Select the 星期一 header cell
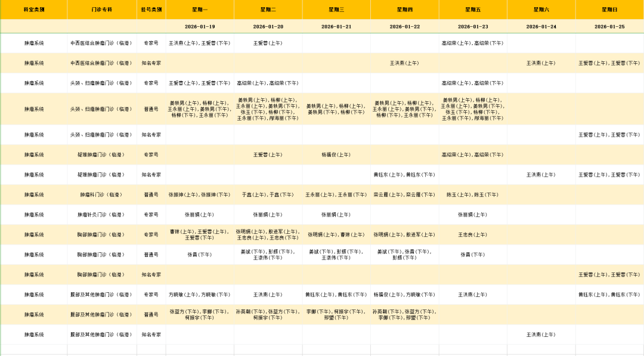644x356 pixels. (x=200, y=10)
